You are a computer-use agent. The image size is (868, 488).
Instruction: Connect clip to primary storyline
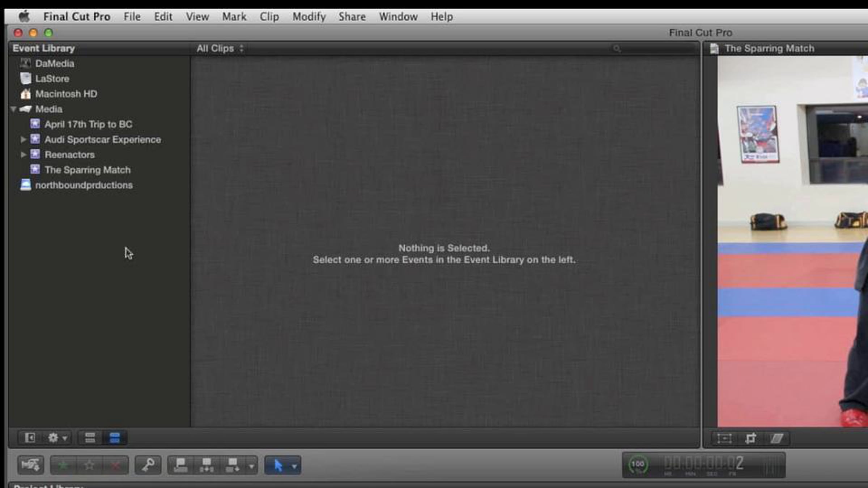coord(180,465)
